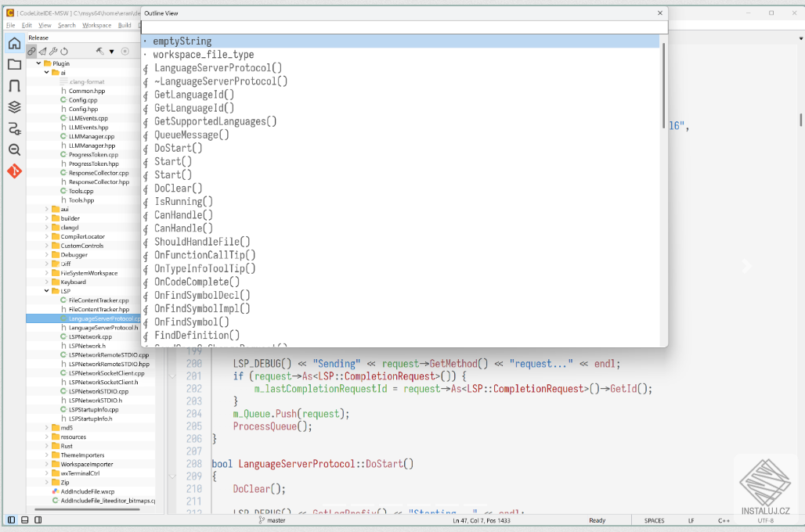The image size is (805, 532).
Task: Click the LF line ending status
Action: point(691,520)
